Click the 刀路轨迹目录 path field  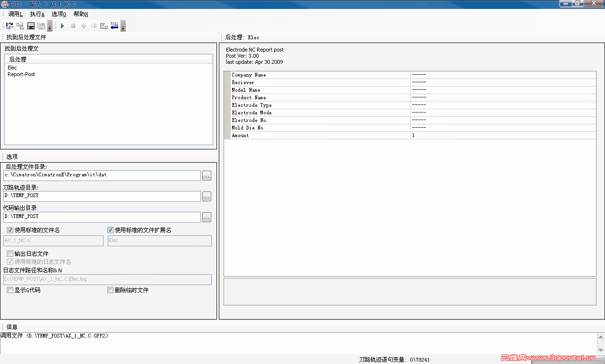click(x=102, y=196)
